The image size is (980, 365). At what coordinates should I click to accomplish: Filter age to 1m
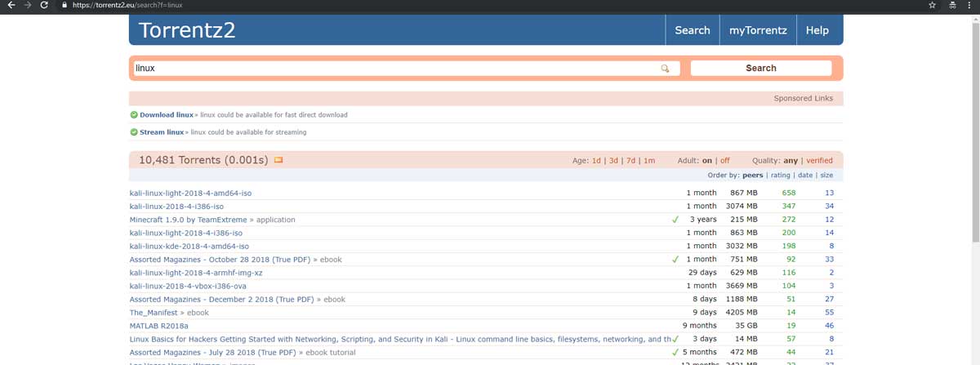pyautogui.click(x=649, y=161)
